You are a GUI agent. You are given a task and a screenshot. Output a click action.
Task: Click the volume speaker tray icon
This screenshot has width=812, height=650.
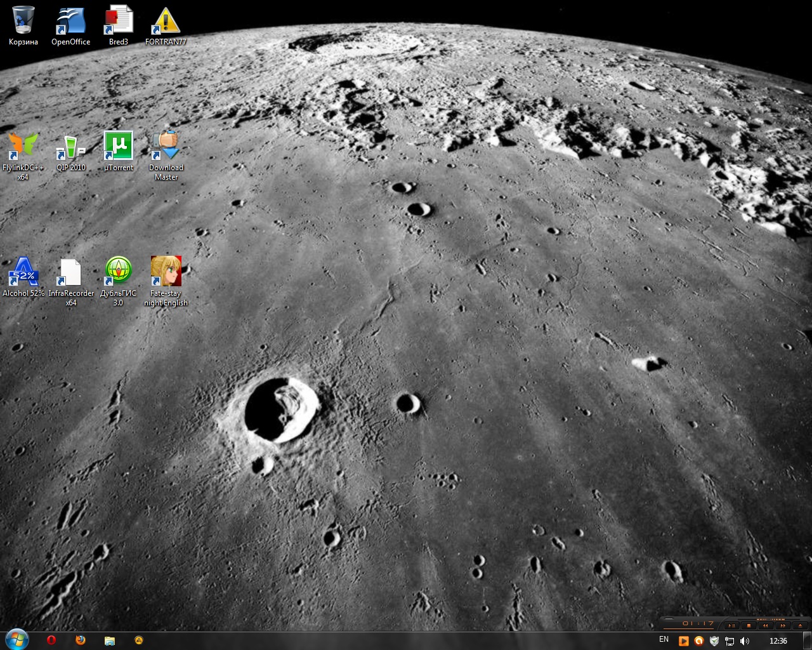[x=745, y=641]
